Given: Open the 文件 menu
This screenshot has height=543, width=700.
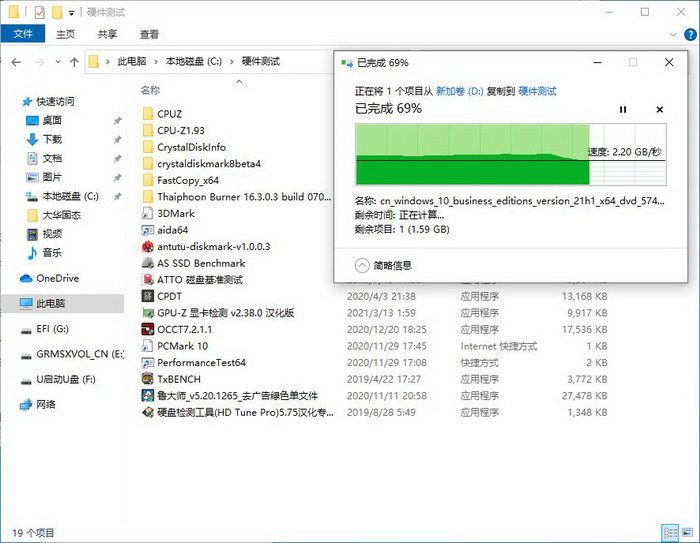Looking at the screenshot, I should point(22,34).
